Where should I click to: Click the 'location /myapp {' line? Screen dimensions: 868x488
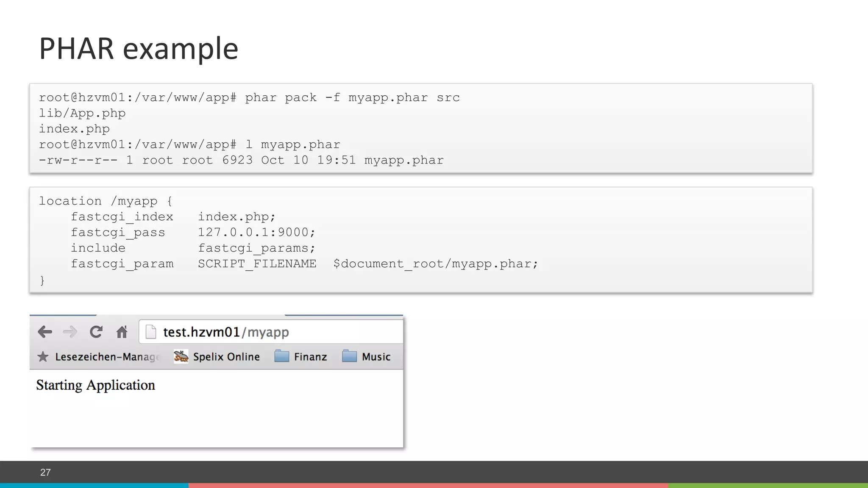[x=106, y=201]
